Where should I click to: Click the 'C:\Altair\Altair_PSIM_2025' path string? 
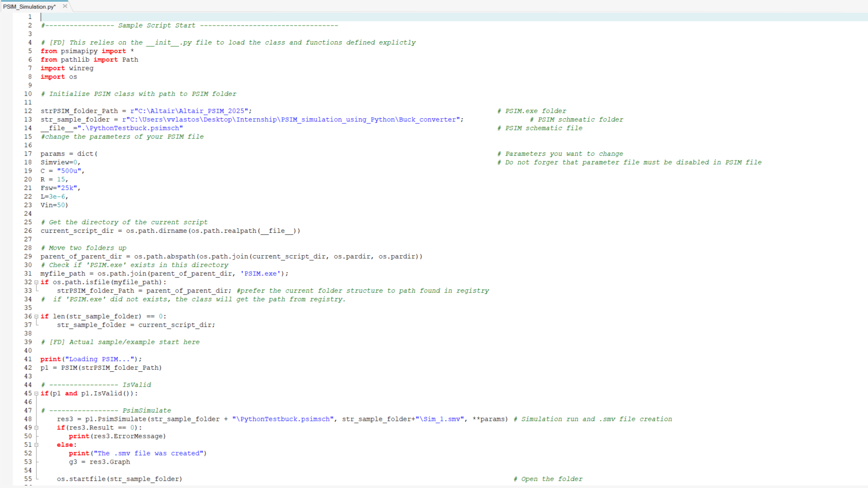[x=189, y=111]
